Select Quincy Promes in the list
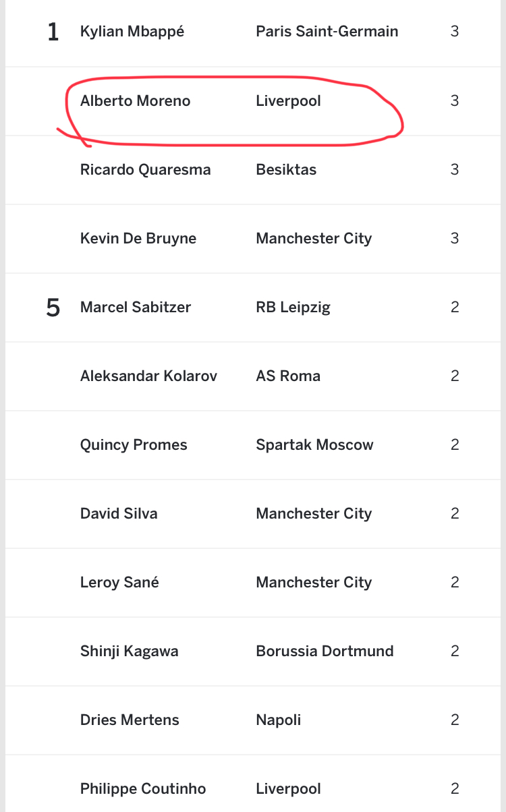The width and height of the screenshot is (506, 812). (134, 445)
